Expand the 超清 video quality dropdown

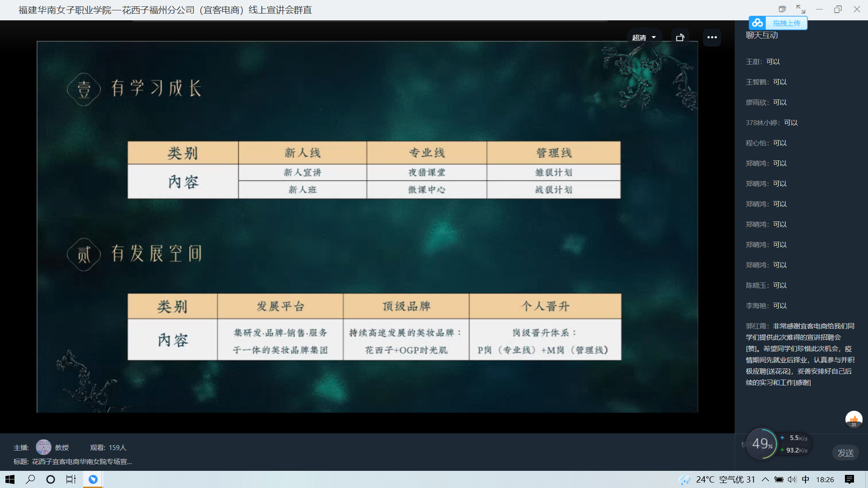pos(644,38)
